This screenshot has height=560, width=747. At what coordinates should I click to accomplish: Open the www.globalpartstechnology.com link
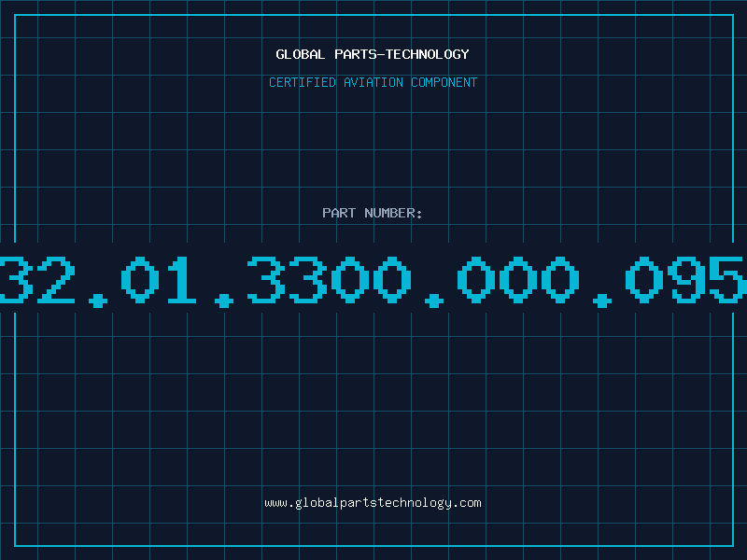pos(373,503)
